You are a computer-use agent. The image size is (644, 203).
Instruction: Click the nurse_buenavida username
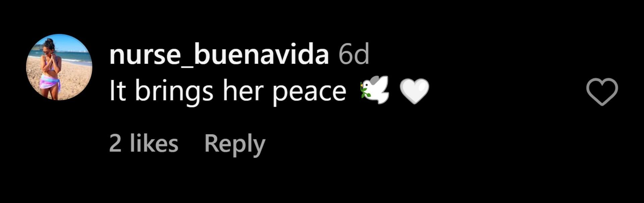point(219,55)
